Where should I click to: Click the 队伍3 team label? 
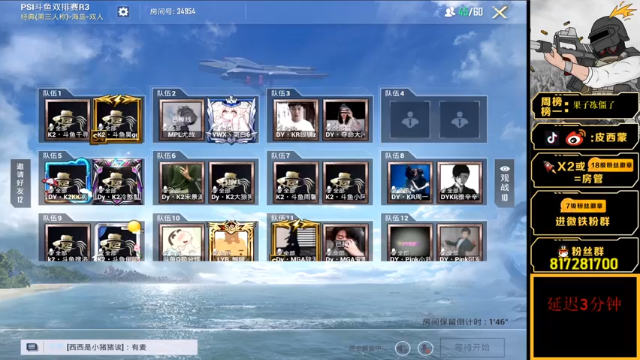click(x=281, y=93)
